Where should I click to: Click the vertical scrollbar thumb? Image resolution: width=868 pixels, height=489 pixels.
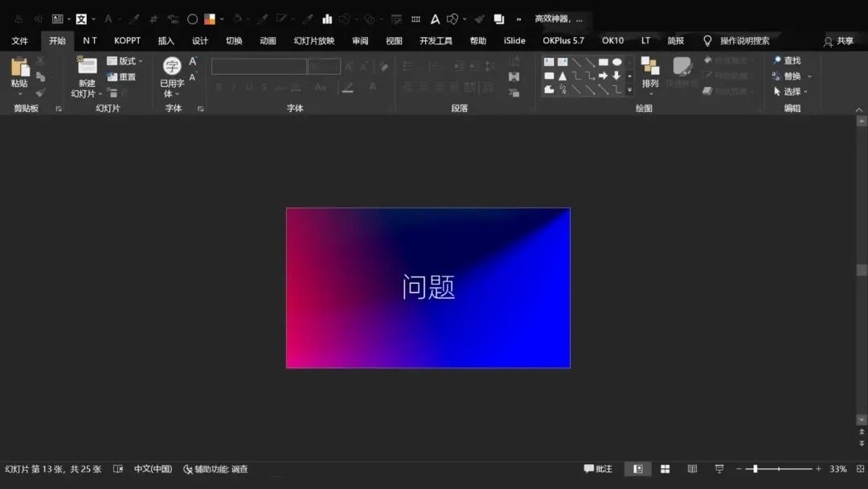[x=862, y=269]
